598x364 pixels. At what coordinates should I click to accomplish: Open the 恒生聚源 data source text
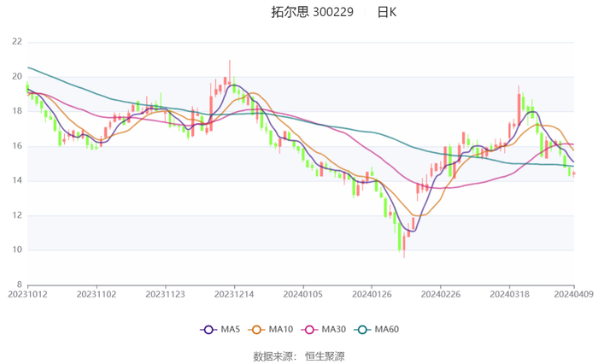325,355
